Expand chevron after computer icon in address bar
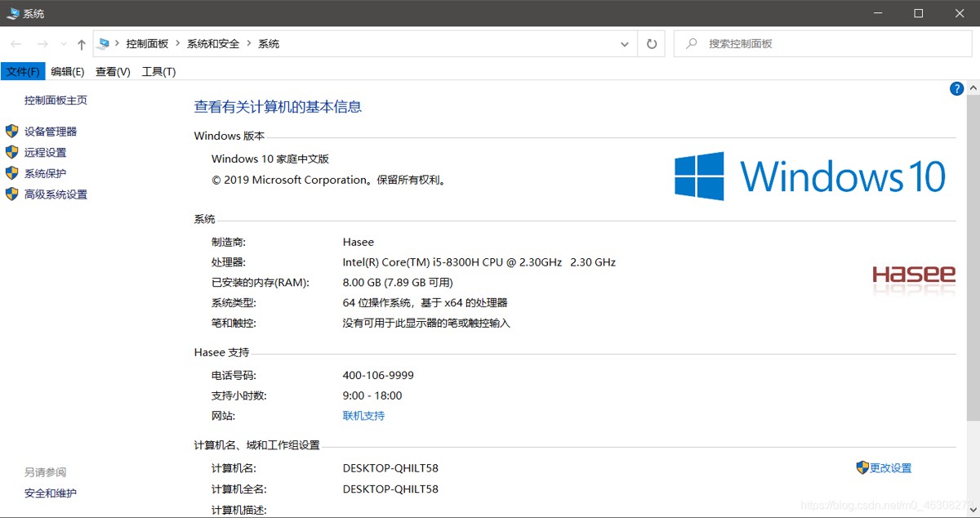The width and height of the screenshot is (980, 518). (x=118, y=44)
